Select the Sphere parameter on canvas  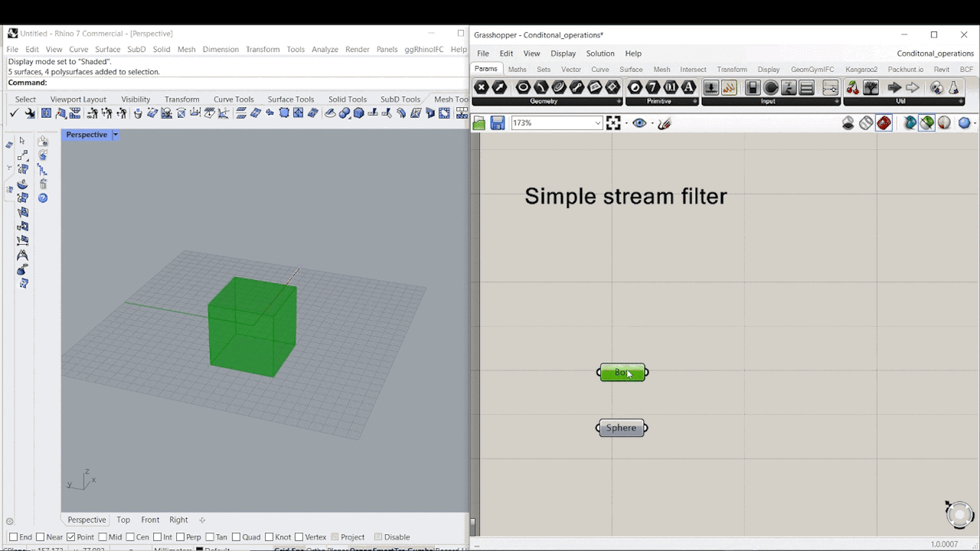(x=622, y=428)
